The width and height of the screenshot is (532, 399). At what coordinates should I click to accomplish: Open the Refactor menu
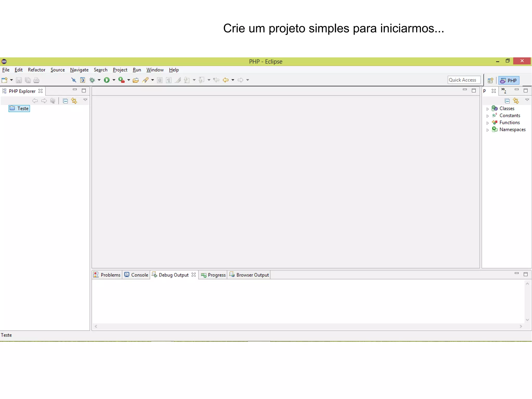[x=36, y=70]
